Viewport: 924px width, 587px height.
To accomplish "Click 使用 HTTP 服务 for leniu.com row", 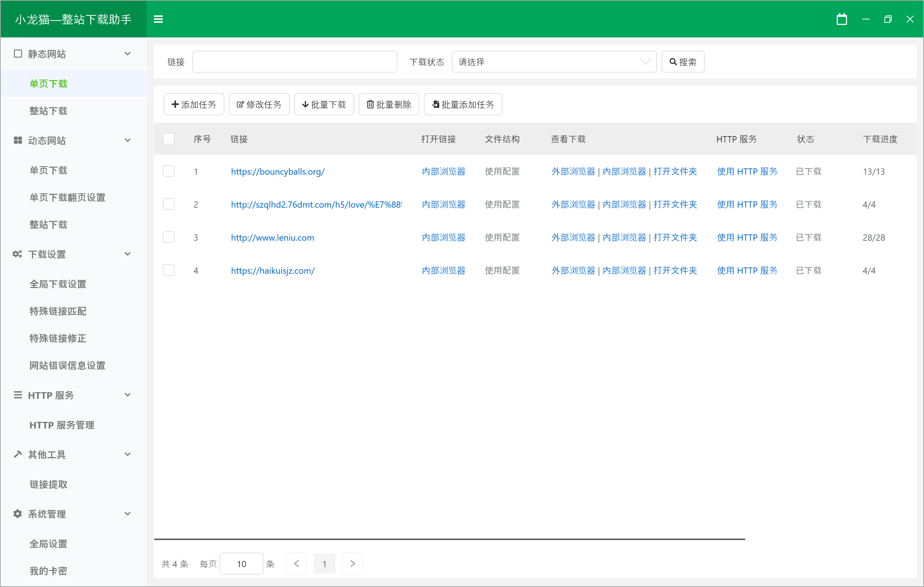I will click(x=747, y=238).
